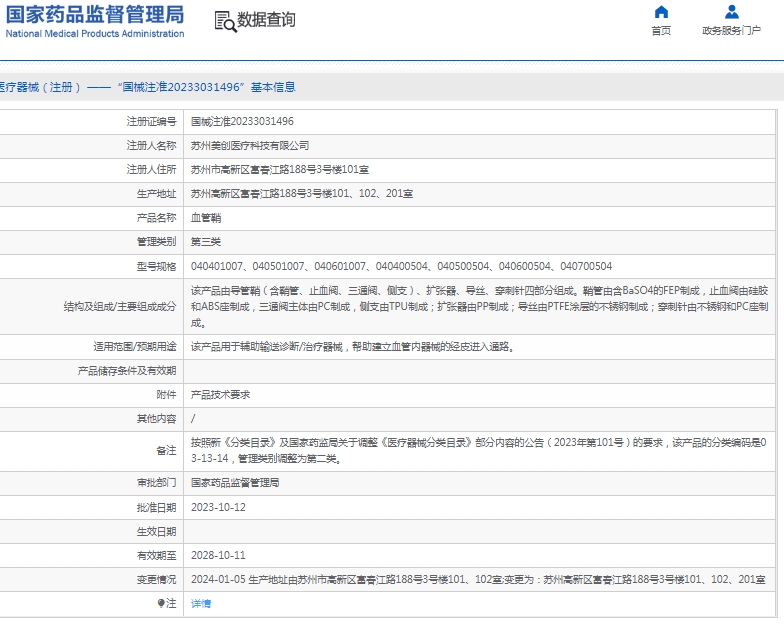This screenshot has width=784, height=626.
Task: Click the 型号规格 values row
Action: point(402,266)
